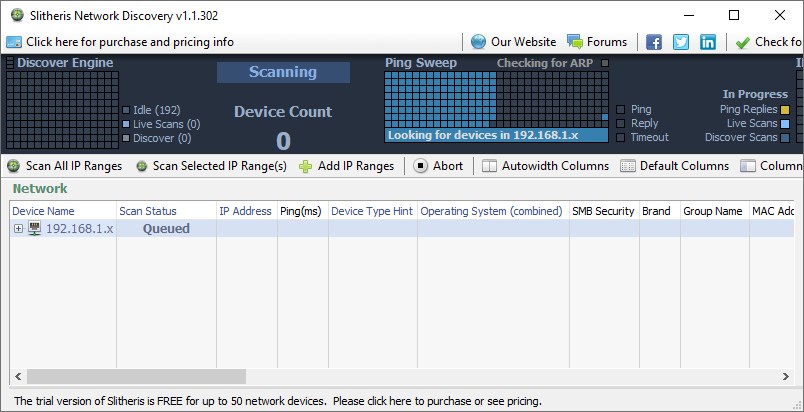Click the Facebook icon in the top bar
This screenshot has height=412, width=804.
[x=654, y=42]
